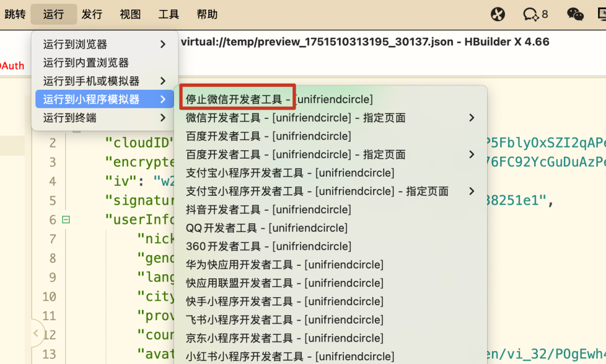The image size is (606, 364).
Task: Click the "userInfo key on line 6
Action: point(139,219)
